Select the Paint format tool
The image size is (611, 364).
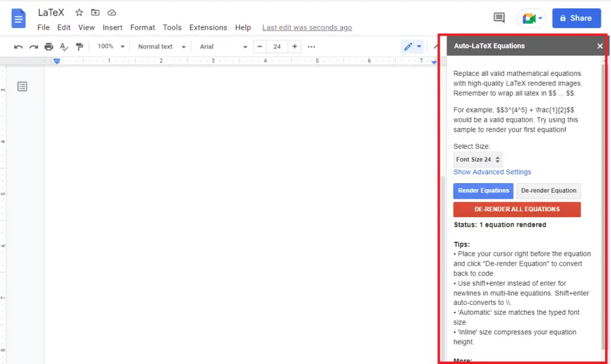pos(79,46)
